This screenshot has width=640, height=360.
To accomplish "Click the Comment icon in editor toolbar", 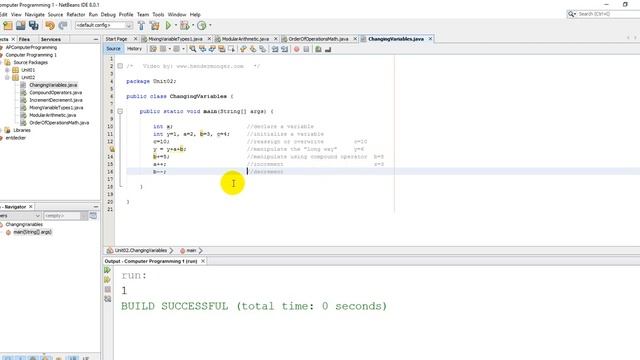I will (x=318, y=49).
